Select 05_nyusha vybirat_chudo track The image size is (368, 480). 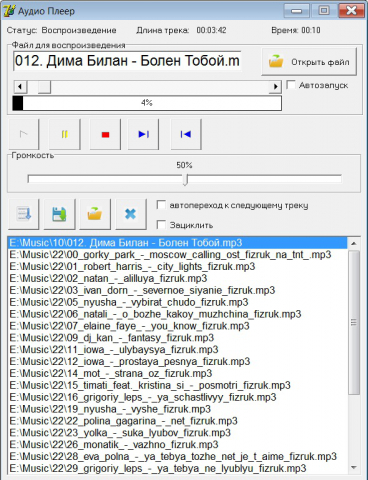click(177, 302)
